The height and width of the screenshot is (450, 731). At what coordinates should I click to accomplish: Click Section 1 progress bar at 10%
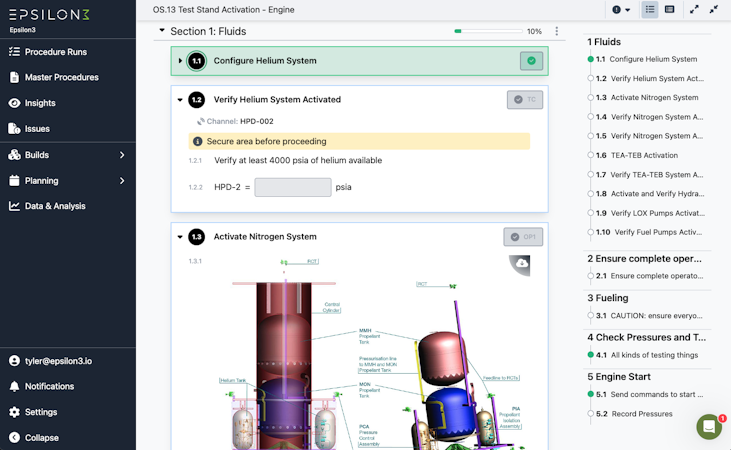[x=488, y=31]
